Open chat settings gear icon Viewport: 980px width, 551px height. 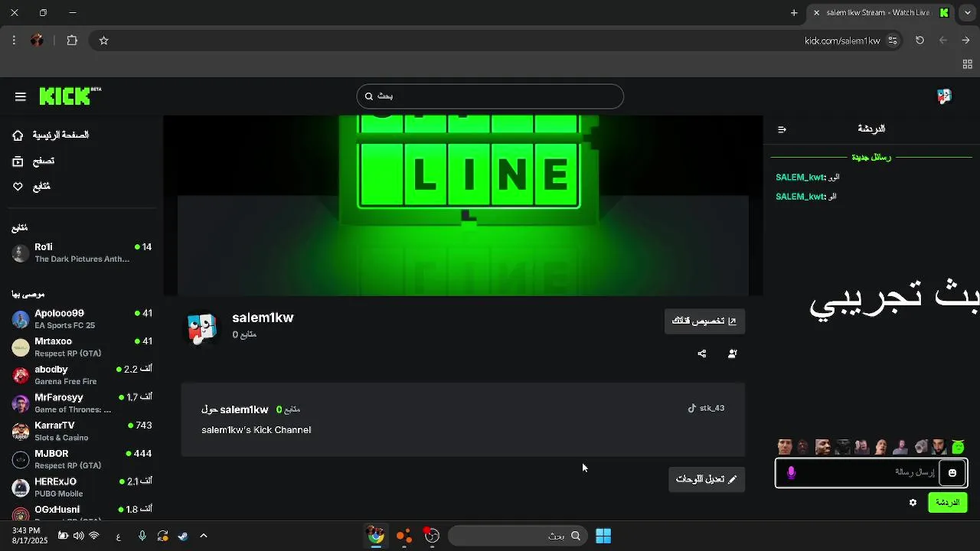tap(913, 503)
